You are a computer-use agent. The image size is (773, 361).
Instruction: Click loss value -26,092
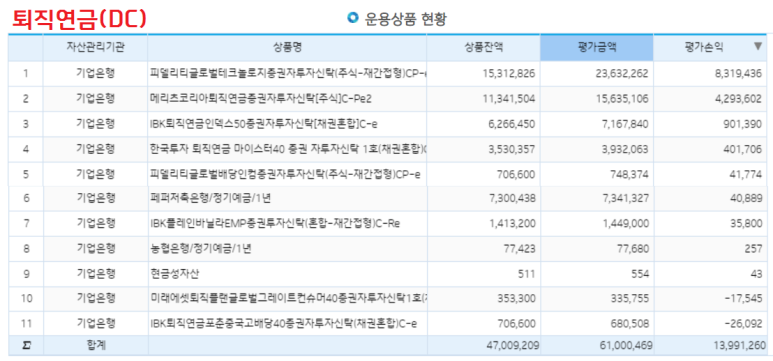click(x=743, y=324)
